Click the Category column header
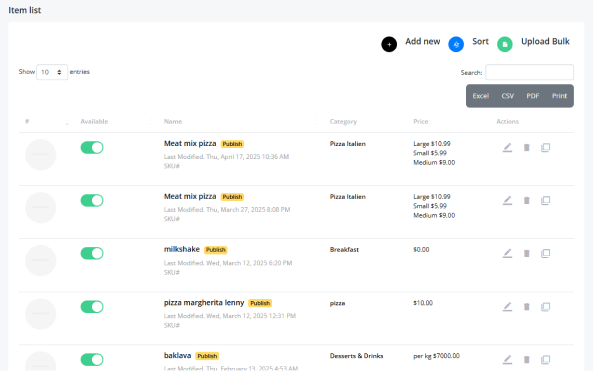 [x=343, y=121]
